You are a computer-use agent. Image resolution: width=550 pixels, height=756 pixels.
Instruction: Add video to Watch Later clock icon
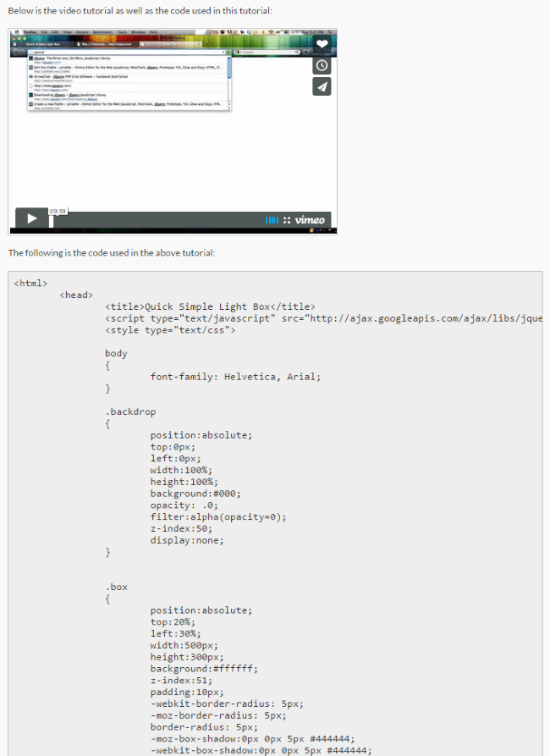pos(322,65)
